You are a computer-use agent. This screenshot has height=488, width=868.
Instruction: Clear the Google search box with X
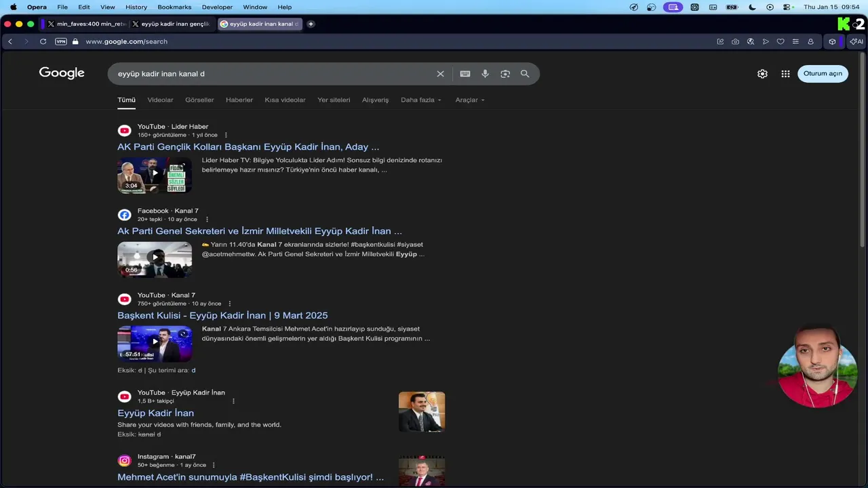[440, 74]
